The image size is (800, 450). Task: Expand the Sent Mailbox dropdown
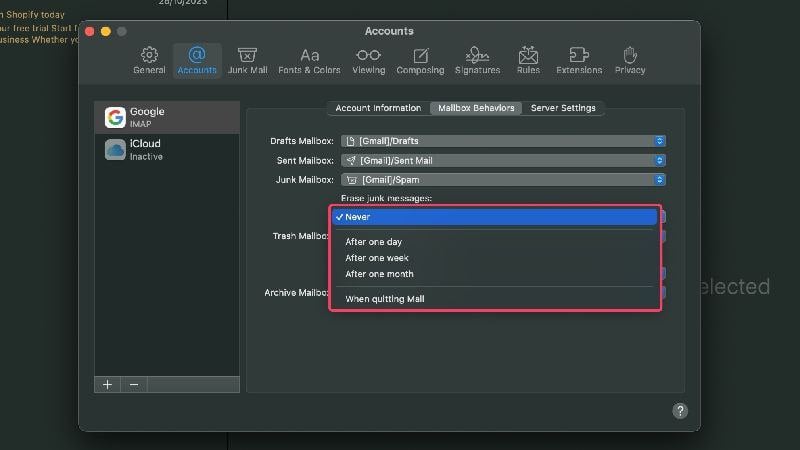click(x=503, y=160)
